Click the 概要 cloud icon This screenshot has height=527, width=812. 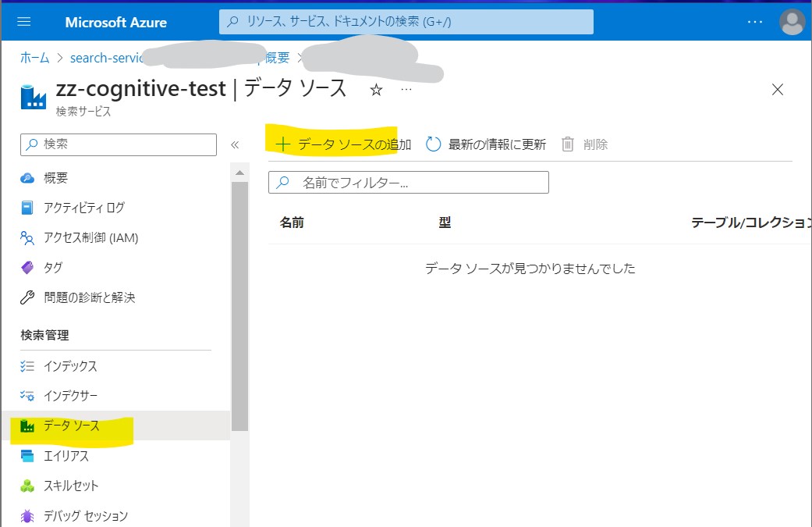pyautogui.click(x=27, y=178)
